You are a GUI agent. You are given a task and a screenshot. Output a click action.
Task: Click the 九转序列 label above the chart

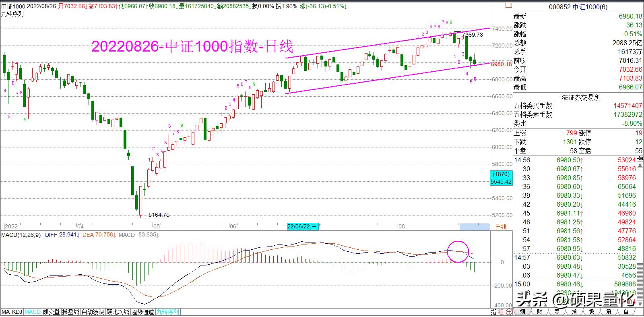pyautogui.click(x=12, y=14)
